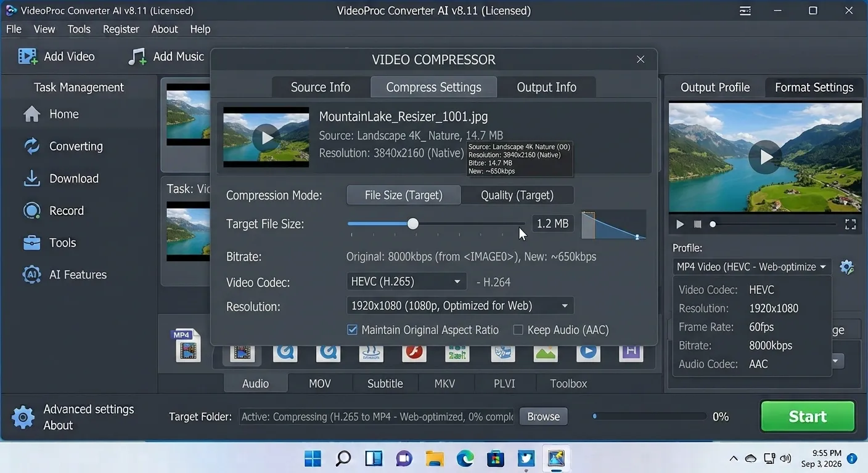
Task: Click the Target Folder path field
Action: 377,416
